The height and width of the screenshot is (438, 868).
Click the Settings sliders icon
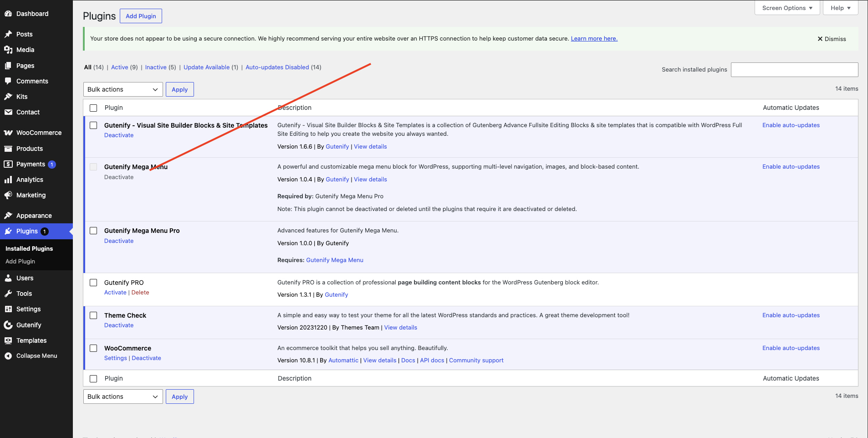tap(8, 309)
